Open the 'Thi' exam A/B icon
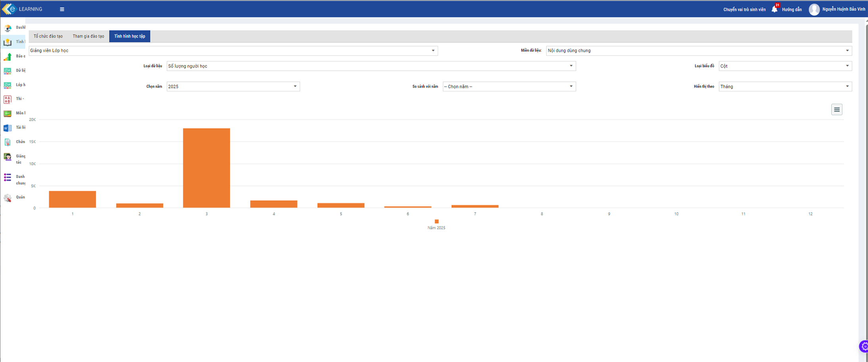 8,99
